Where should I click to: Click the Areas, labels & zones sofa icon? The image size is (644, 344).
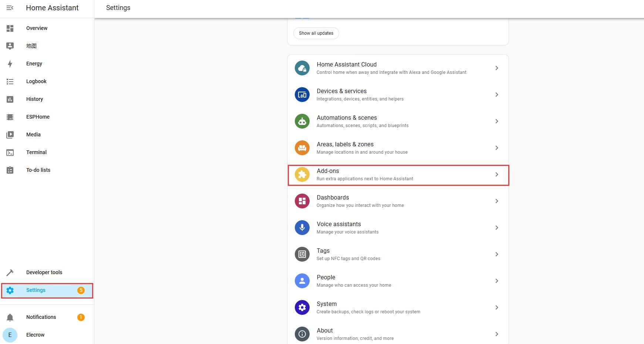[302, 148]
